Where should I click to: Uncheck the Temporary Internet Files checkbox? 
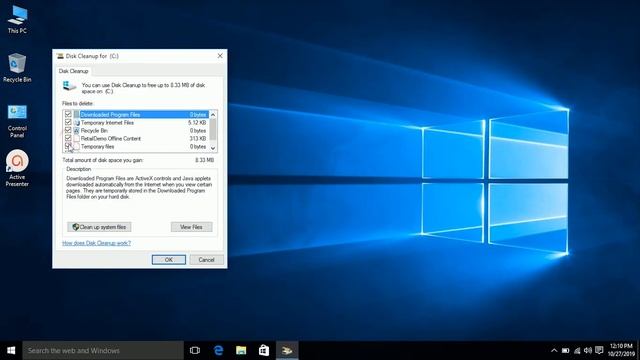click(68, 122)
